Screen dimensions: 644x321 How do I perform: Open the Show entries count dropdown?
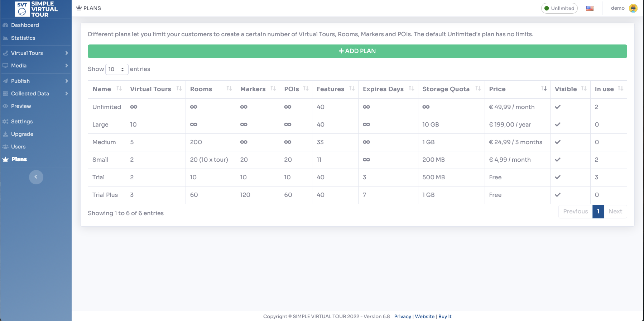[117, 69]
